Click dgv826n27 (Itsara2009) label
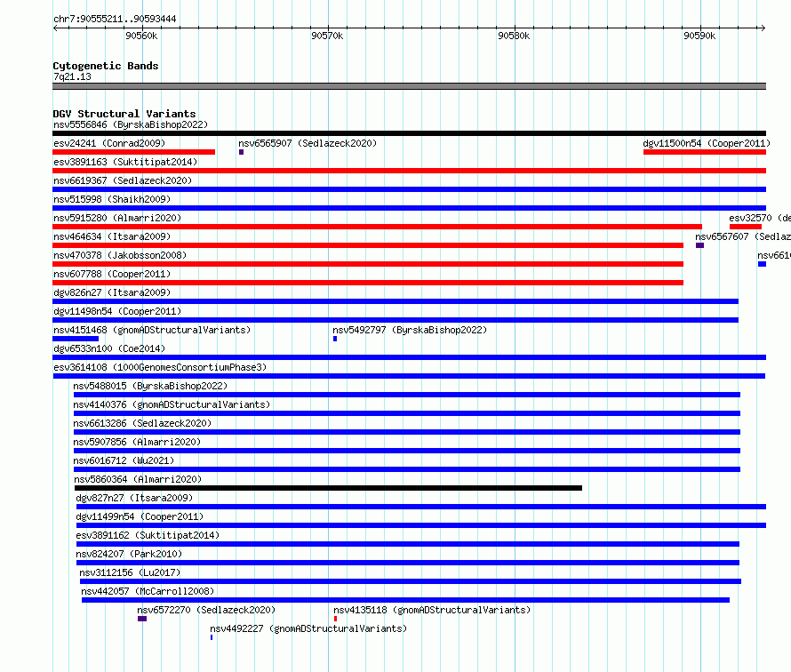 pyautogui.click(x=112, y=292)
